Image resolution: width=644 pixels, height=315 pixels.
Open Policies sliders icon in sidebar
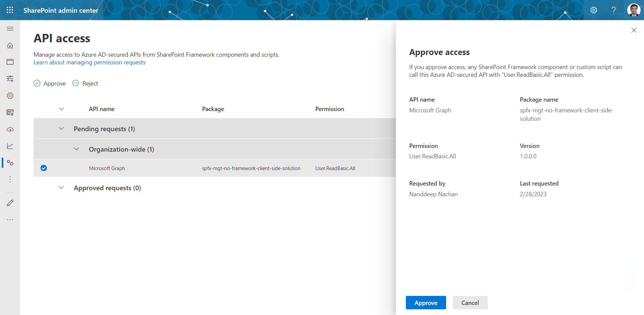click(x=10, y=79)
